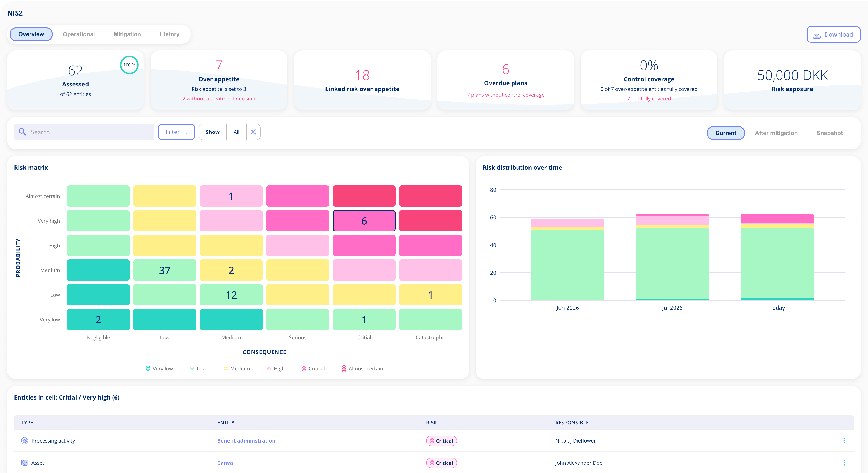
Task: Switch to the Overview tab
Action: (x=31, y=34)
